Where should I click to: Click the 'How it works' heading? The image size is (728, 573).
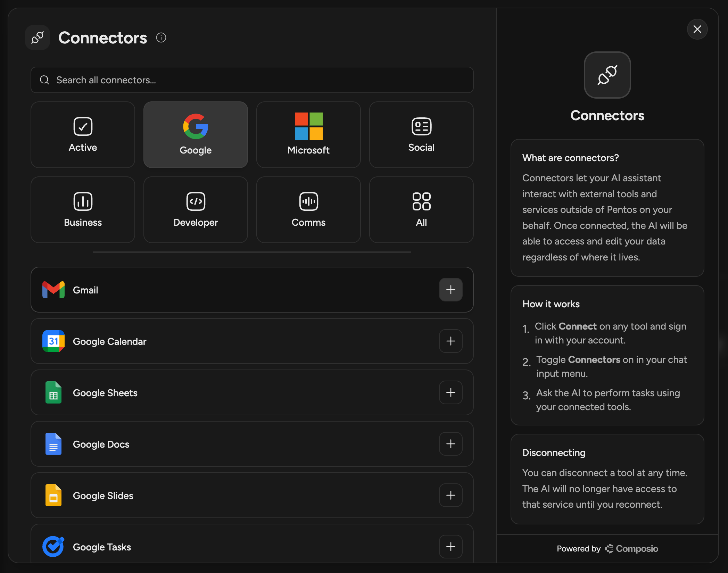pyautogui.click(x=551, y=304)
